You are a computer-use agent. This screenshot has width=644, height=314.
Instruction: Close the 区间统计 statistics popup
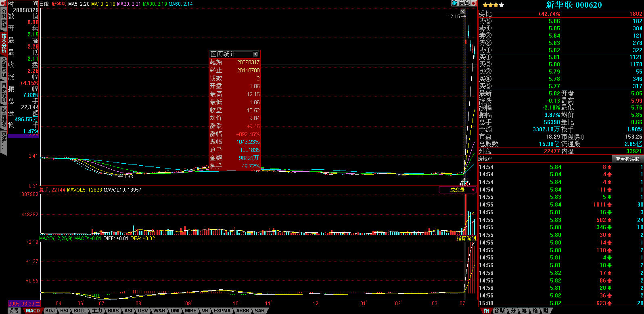click(x=255, y=54)
